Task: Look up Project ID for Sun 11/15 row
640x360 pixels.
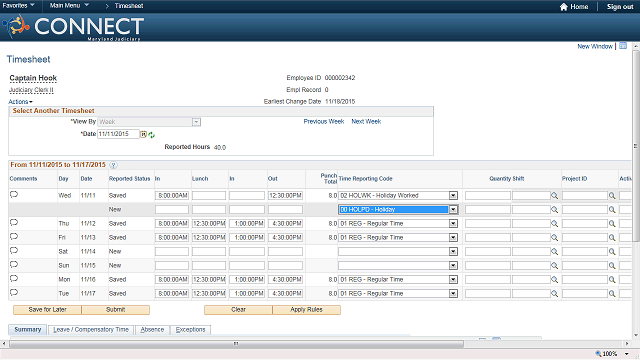Action: (x=612, y=265)
